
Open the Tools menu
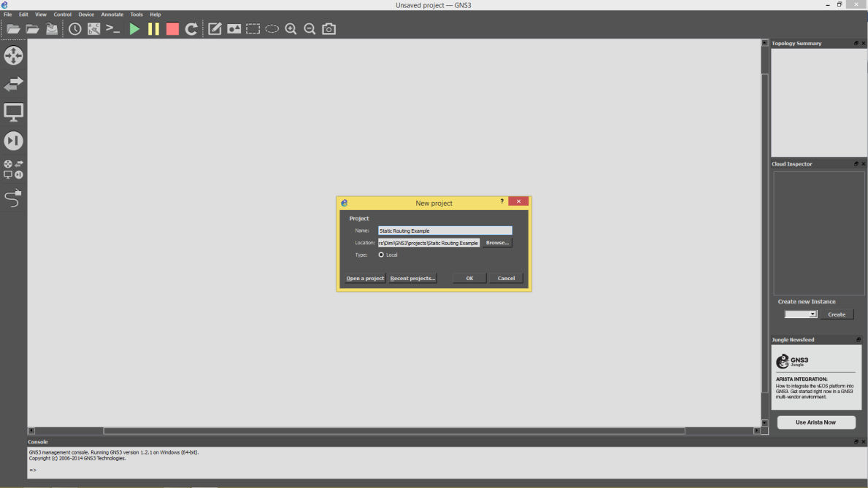pyautogui.click(x=137, y=15)
